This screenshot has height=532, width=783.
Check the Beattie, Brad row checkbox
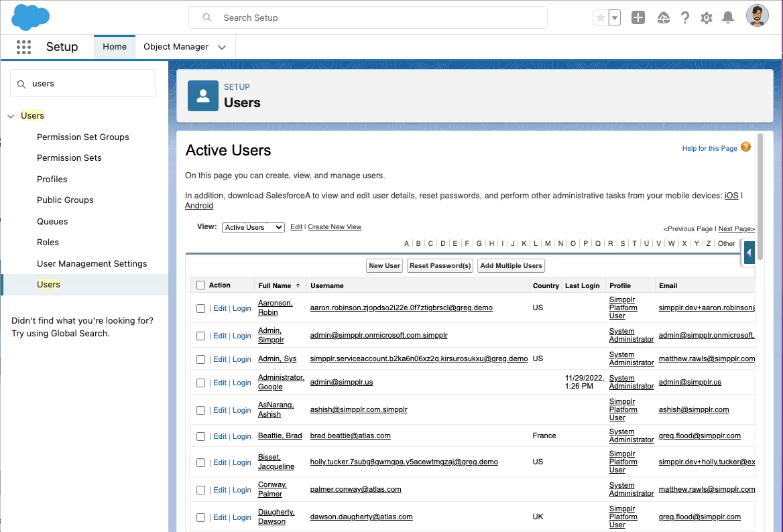(x=200, y=436)
